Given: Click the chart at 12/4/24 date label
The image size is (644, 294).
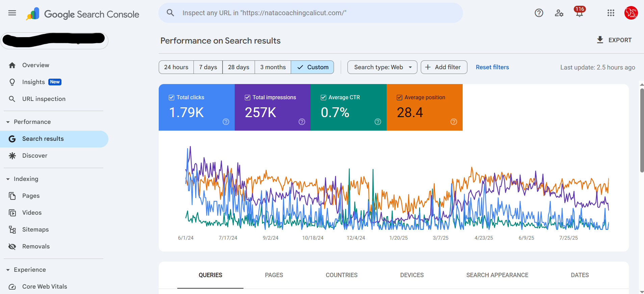Looking at the screenshot, I should point(356,238).
